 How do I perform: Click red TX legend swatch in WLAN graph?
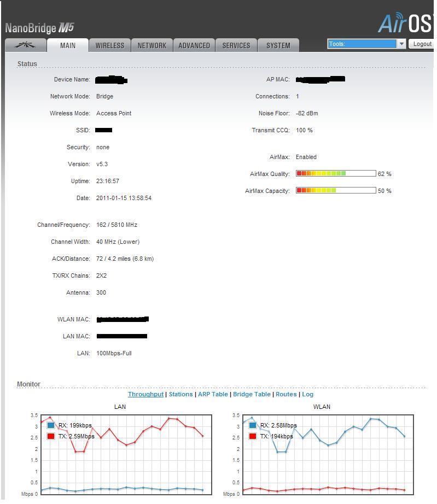click(x=253, y=436)
